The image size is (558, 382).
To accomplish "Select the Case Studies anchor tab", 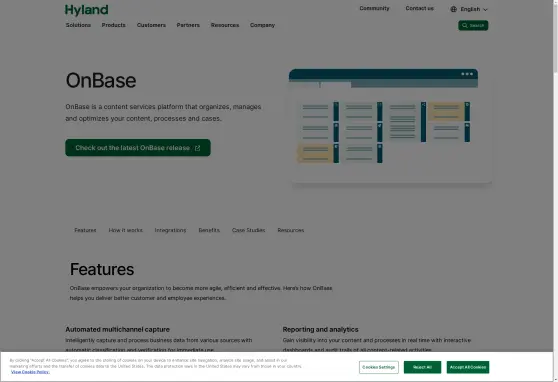I will (x=248, y=230).
